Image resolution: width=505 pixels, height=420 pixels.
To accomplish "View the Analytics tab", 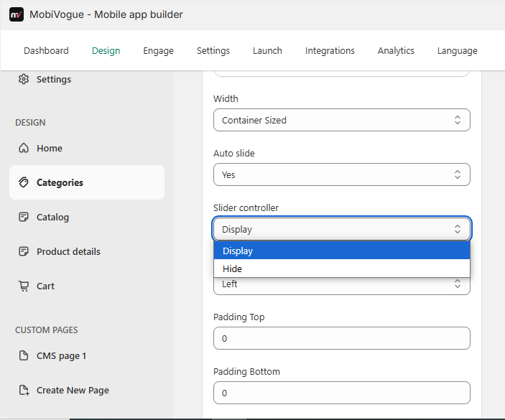I will (396, 50).
